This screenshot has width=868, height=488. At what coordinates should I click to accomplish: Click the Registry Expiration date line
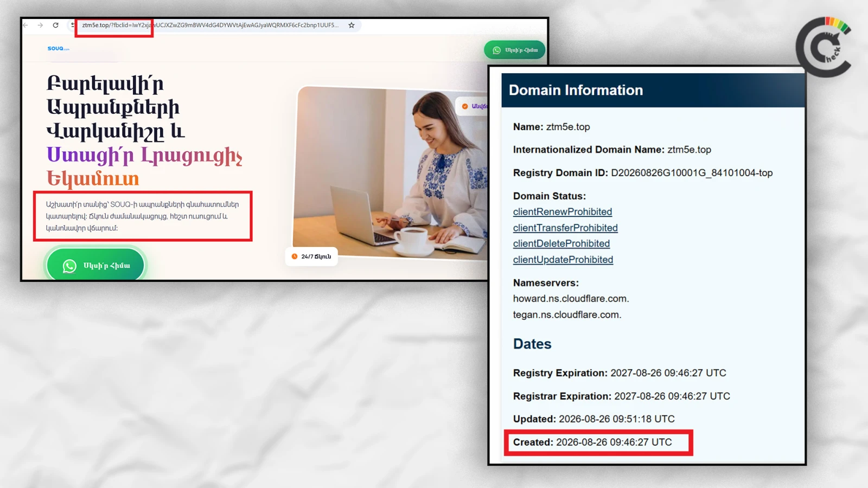pos(620,373)
